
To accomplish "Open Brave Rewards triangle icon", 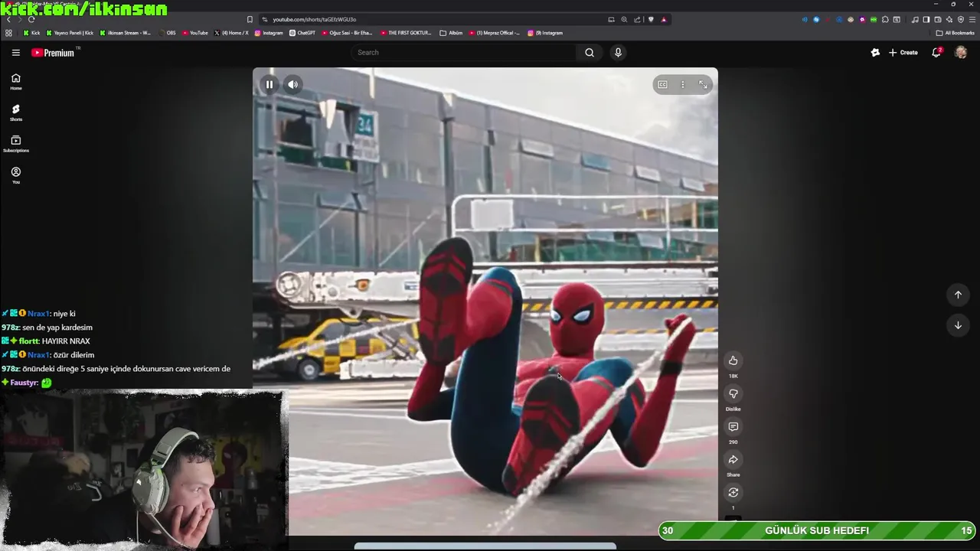I will [x=664, y=19].
